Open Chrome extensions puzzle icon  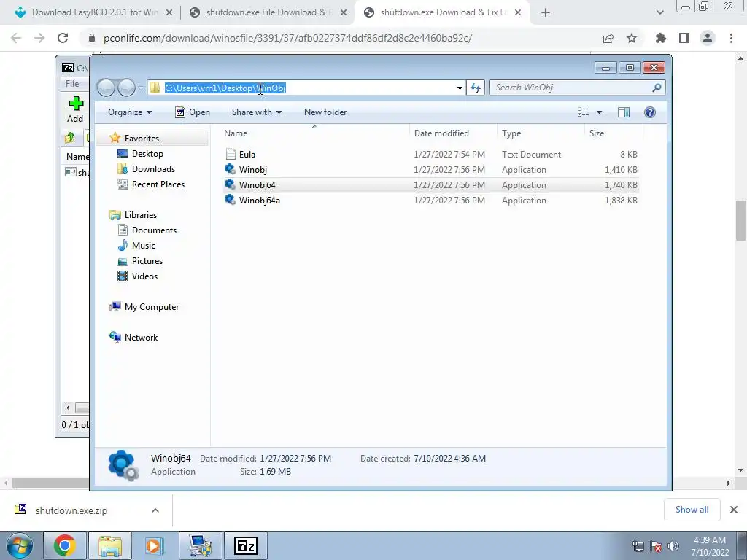(x=661, y=38)
